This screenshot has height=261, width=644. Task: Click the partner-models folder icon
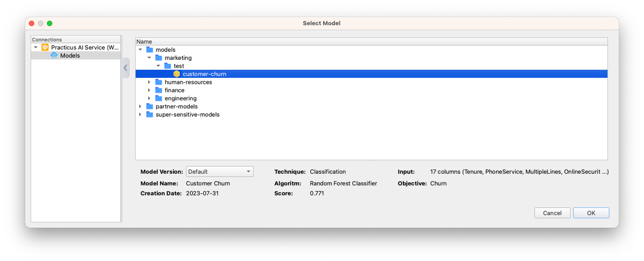150,106
